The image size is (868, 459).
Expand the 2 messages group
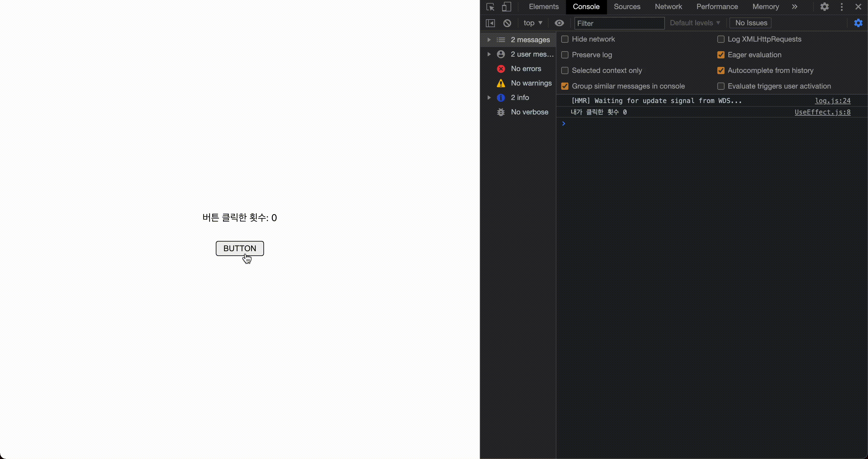[489, 39]
